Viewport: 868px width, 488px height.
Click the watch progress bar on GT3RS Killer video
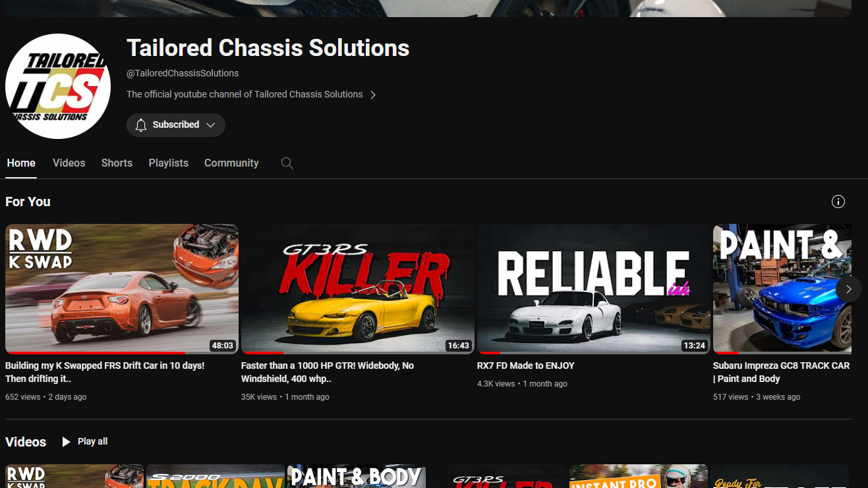pyautogui.click(x=262, y=352)
